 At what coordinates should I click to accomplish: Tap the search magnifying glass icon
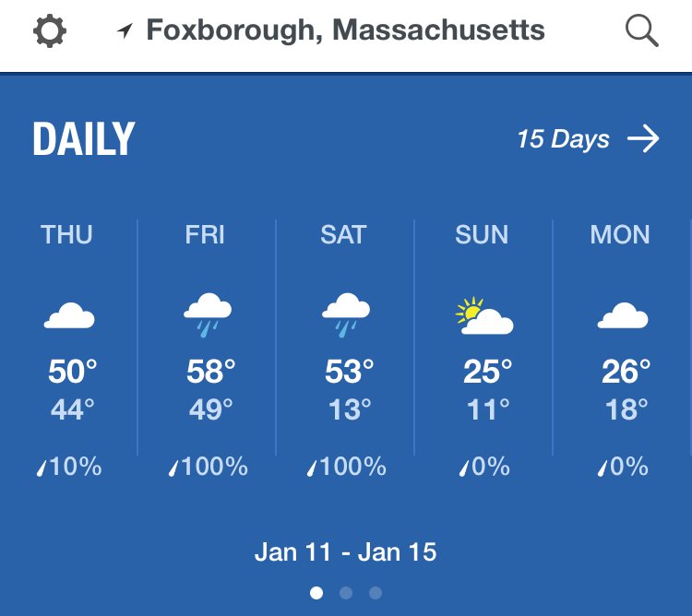pyautogui.click(x=642, y=30)
